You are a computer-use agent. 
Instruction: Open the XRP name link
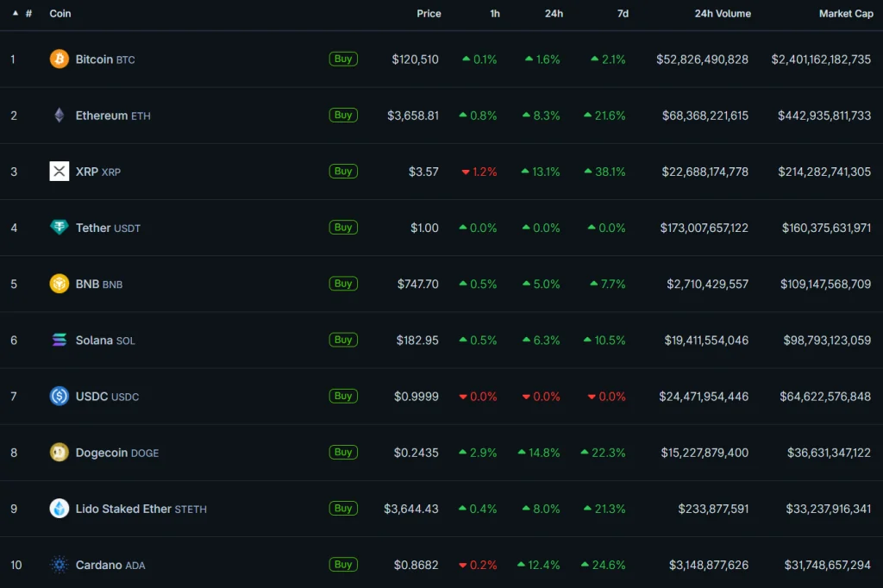click(x=98, y=172)
